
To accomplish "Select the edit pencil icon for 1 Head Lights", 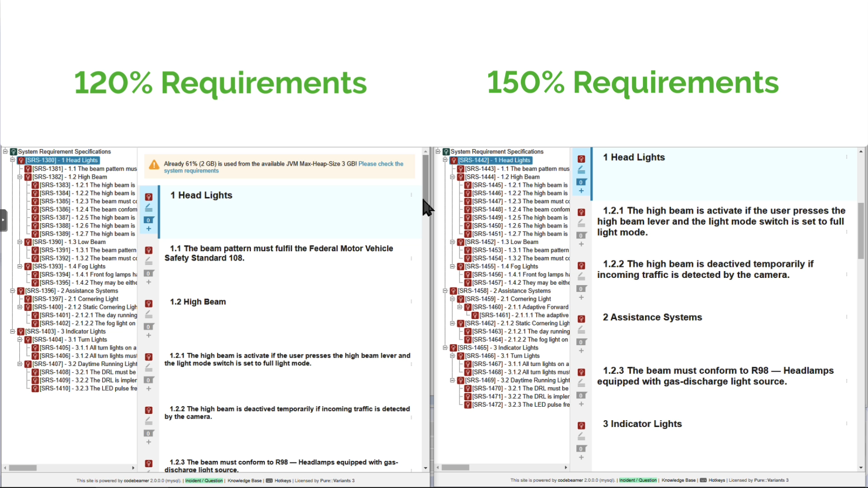I will pos(149,207).
